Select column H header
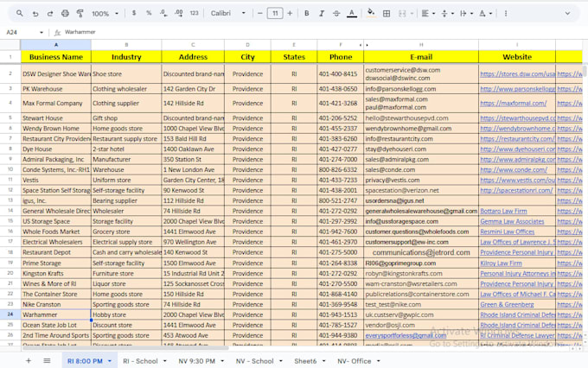This screenshot has width=588, height=368. (x=421, y=45)
